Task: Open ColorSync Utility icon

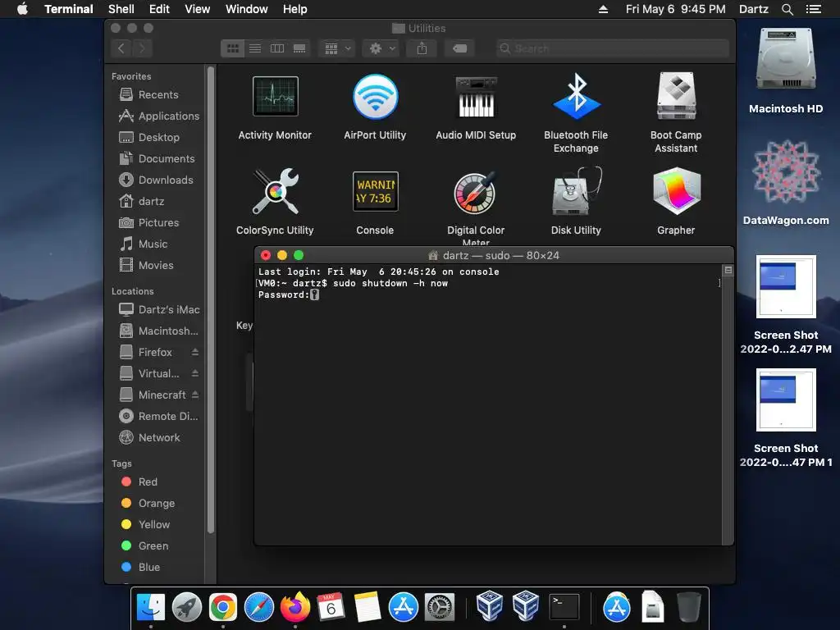Action: tap(275, 191)
